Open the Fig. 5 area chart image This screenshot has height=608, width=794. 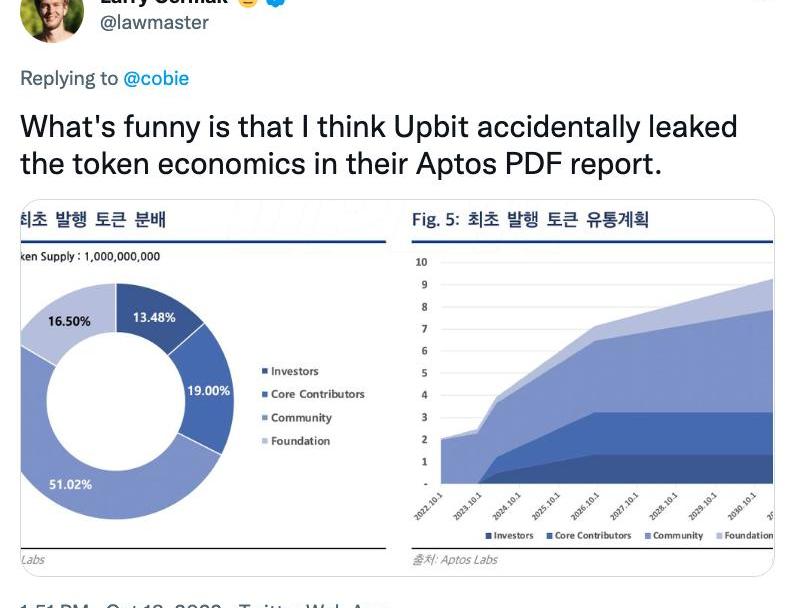coord(593,388)
